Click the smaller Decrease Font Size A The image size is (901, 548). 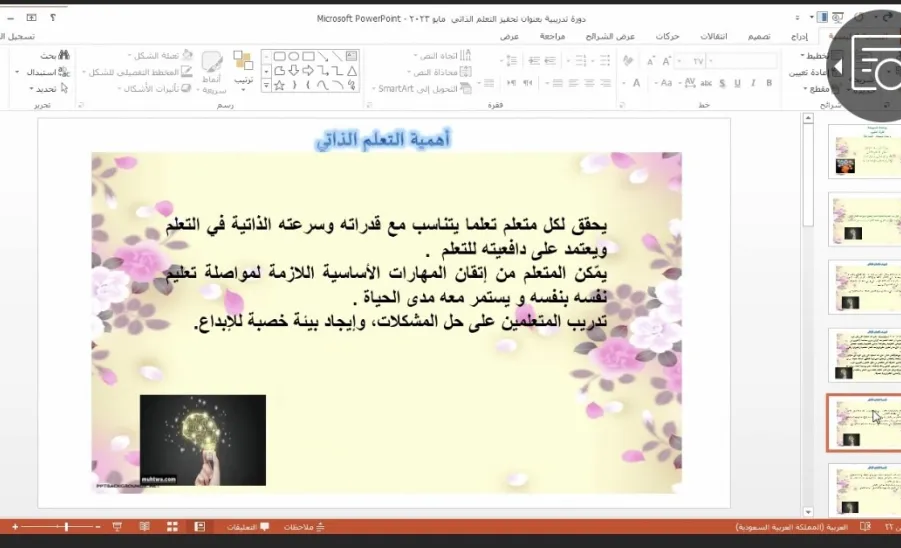[x=650, y=61]
